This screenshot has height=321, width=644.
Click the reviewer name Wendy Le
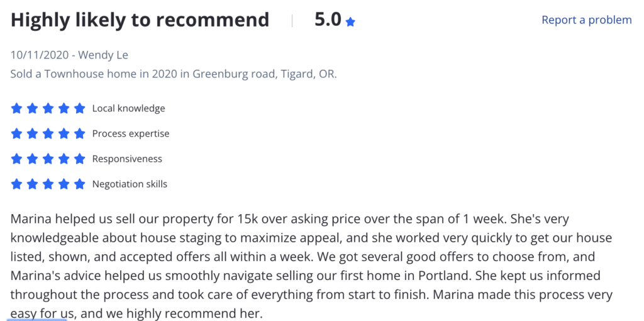[x=103, y=55]
